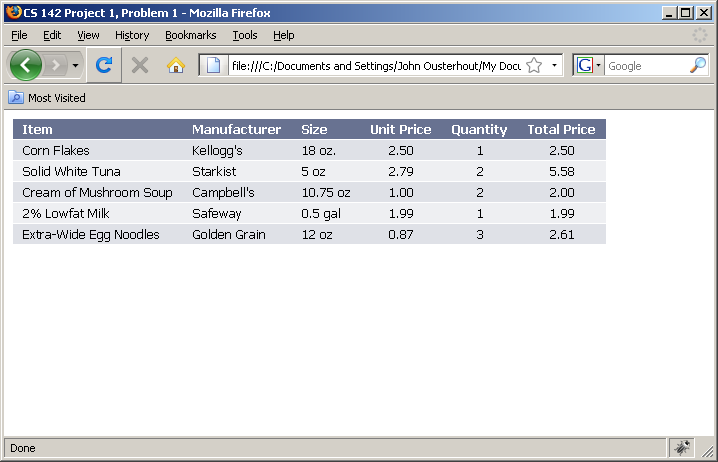Click the green Back navigation button
718x462 pixels.
25,66
